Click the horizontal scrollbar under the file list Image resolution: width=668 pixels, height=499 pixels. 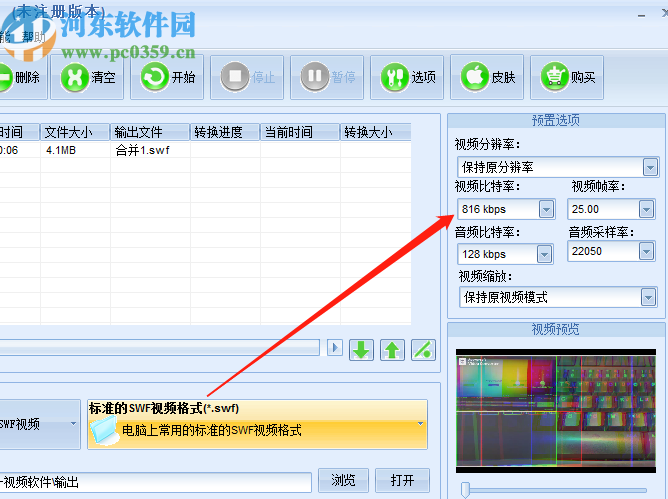[x=160, y=347]
